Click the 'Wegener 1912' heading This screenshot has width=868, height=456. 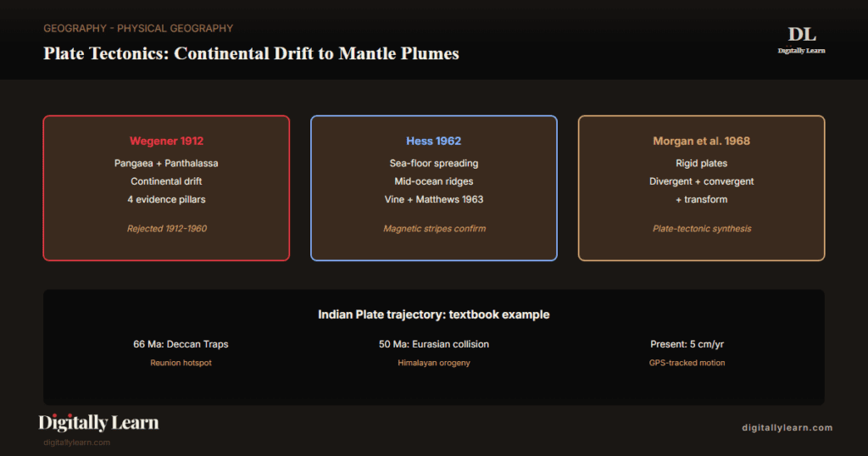[167, 141]
